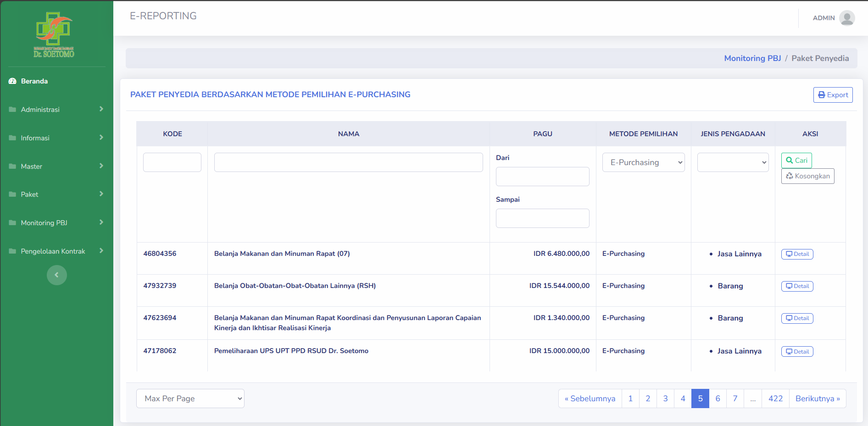Image resolution: width=868 pixels, height=426 pixels.
Task: Click the Kosongkan reset button
Action: click(807, 176)
